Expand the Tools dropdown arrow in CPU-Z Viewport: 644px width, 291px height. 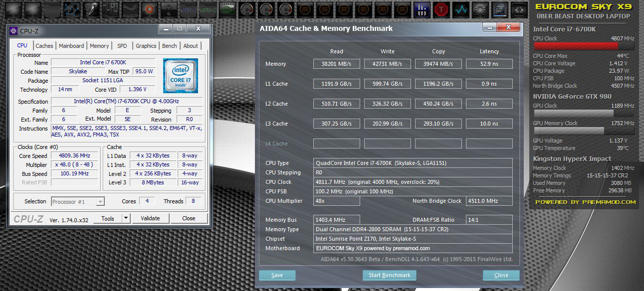click(126, 218)
